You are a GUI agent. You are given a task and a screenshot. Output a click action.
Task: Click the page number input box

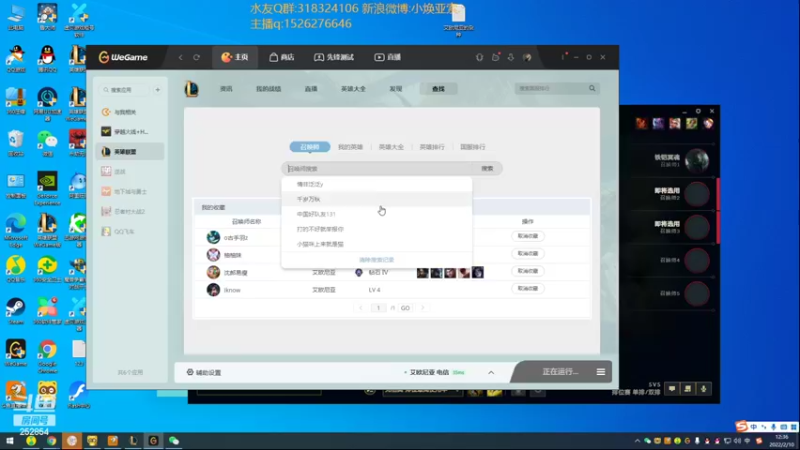coord(379,308)
